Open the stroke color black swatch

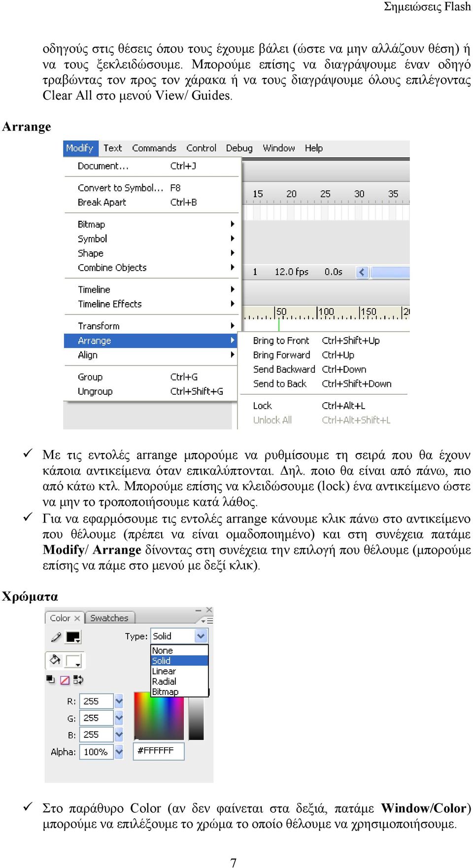[73, 637]
